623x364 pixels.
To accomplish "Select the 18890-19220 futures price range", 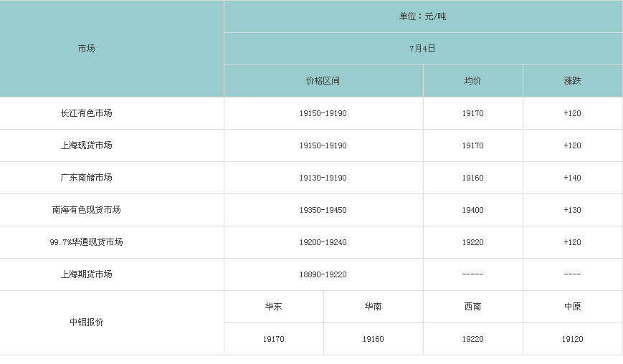I will (323, 274).
